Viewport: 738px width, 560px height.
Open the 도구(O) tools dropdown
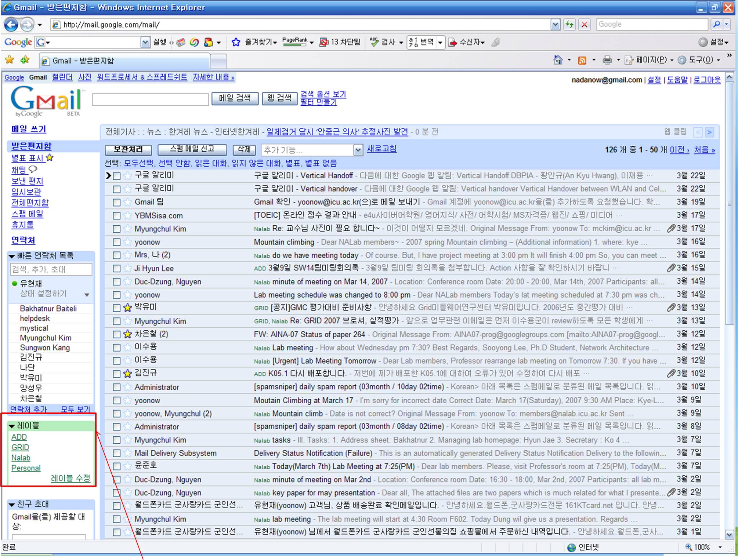coord(699,60)
